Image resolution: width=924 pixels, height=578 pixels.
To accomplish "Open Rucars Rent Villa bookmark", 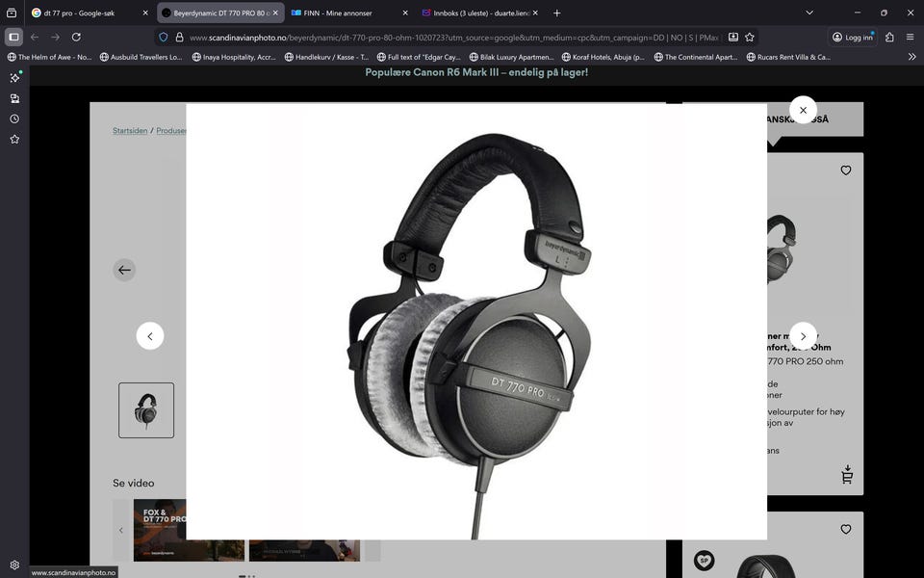I will click(x=788, y=57).
